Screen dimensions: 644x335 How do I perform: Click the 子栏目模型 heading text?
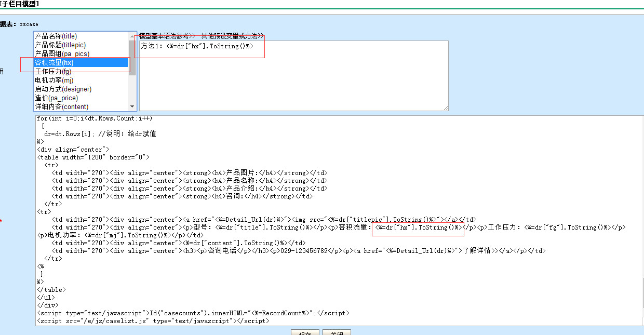coord(20,4)
